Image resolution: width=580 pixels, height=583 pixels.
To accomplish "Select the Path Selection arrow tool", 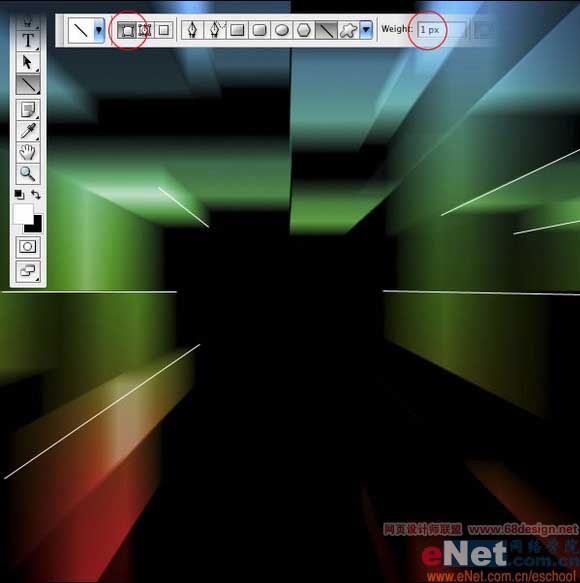I will pos(28,62).
